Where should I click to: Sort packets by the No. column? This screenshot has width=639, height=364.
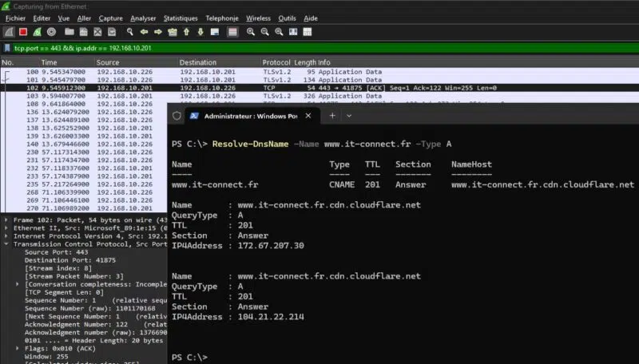coord(19,62)
